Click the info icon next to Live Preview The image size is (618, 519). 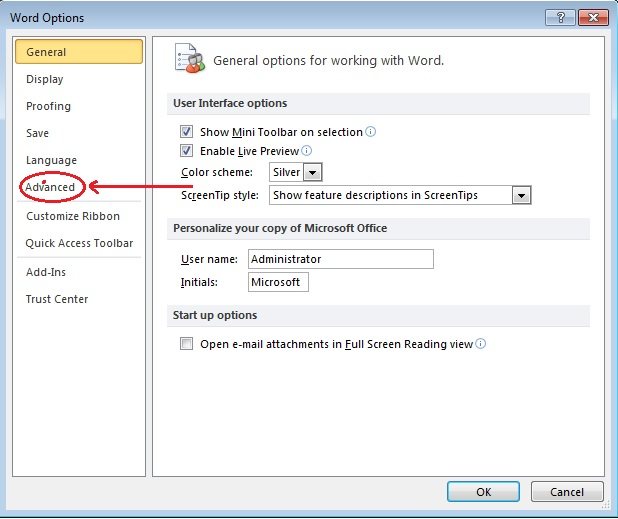click(x=307, y=151)
